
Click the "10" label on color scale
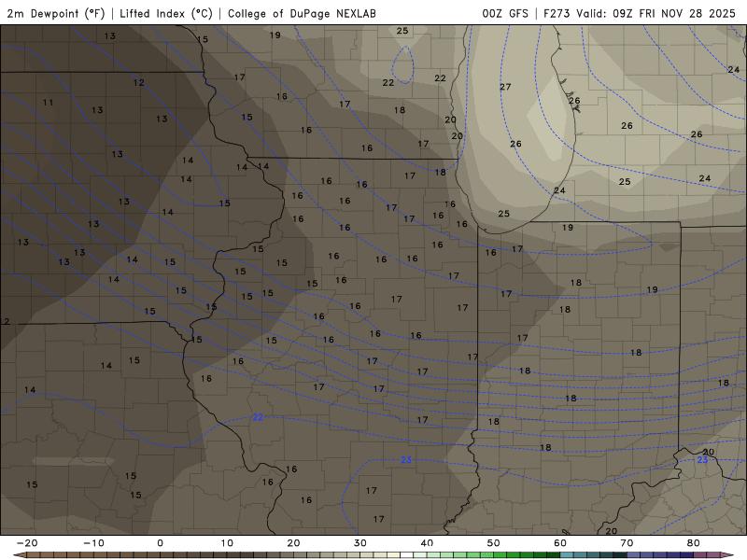tap(227, 543)
